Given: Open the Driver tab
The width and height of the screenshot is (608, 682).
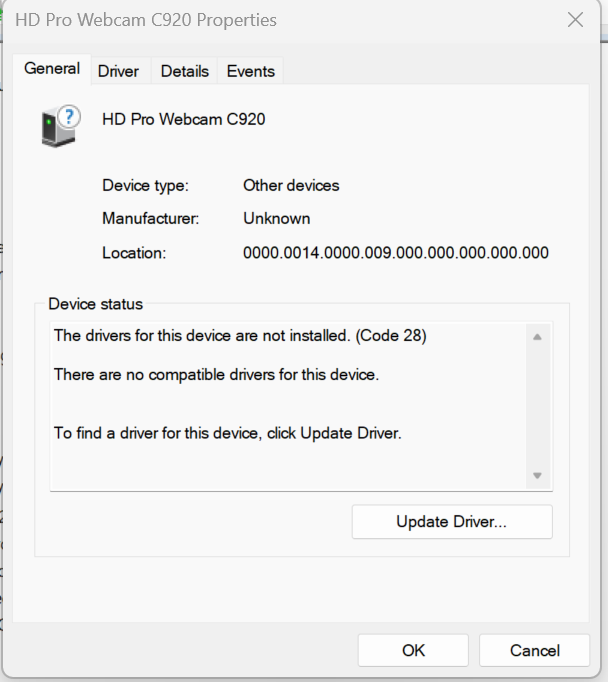Looking at the screenshot, I should pyautogui.click(x=118, y=71).
